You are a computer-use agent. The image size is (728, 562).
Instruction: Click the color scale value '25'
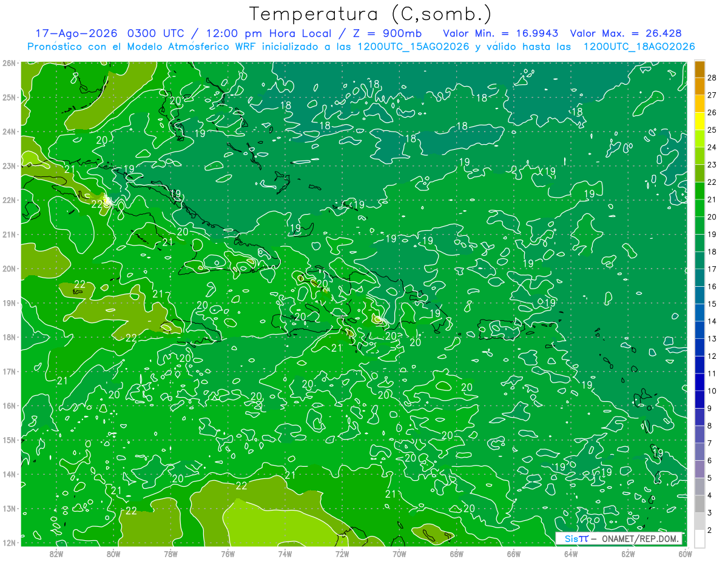[712, 130]
